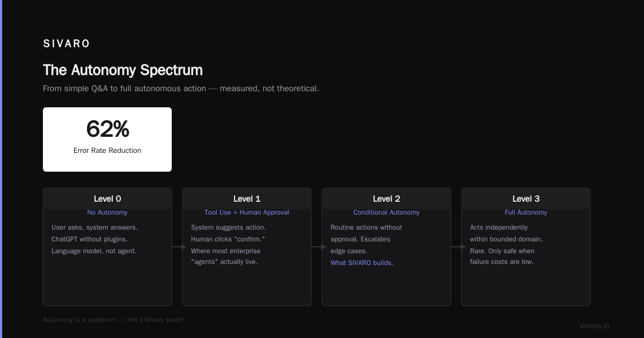Click 'User asks, system answers.' text

point(94,227)
